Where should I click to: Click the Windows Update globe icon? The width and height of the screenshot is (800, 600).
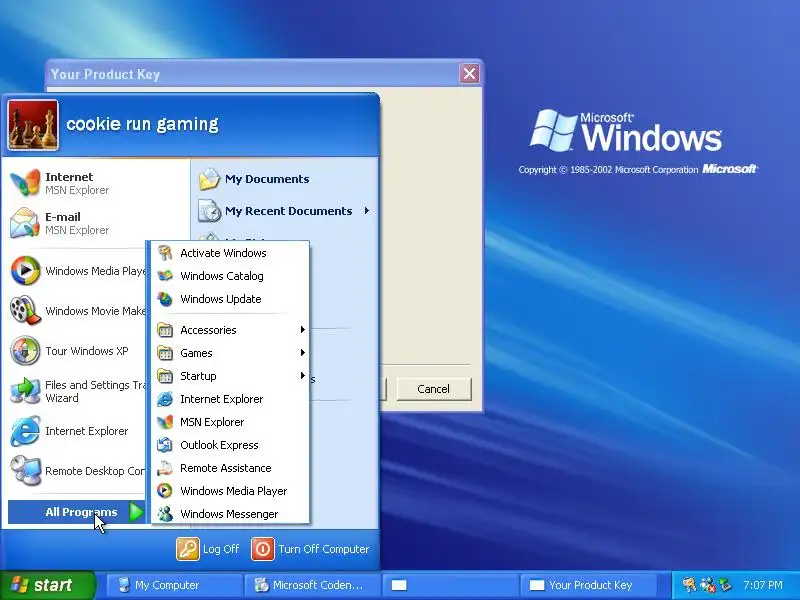165,299
